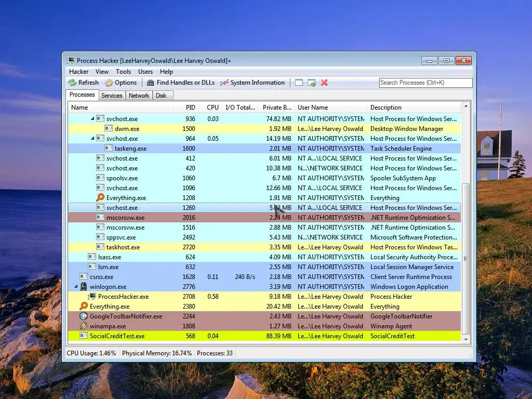Viewport: 532px width, 399px height.
Task: Open Options via the gear icon
Action: [x=109, y=83]
